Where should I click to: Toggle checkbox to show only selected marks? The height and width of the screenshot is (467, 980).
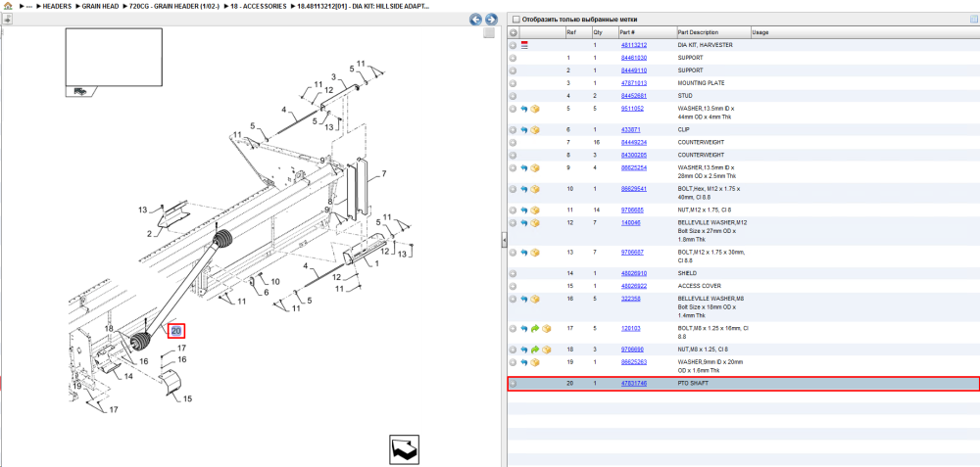tap(515, 20)
